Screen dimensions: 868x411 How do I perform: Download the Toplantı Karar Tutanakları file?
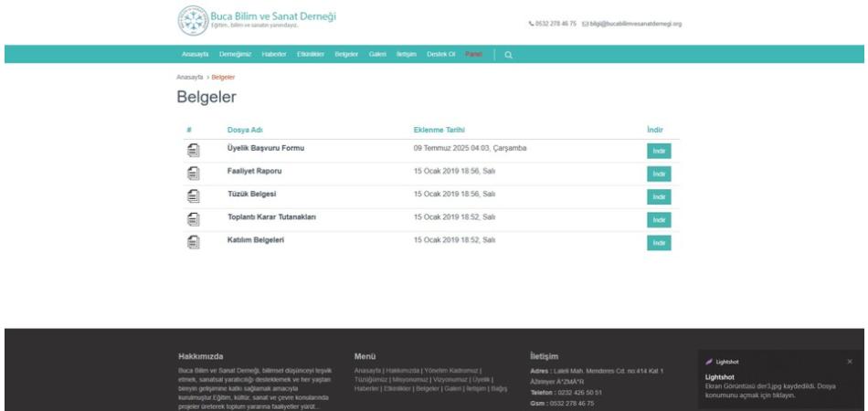coord(659,219)
